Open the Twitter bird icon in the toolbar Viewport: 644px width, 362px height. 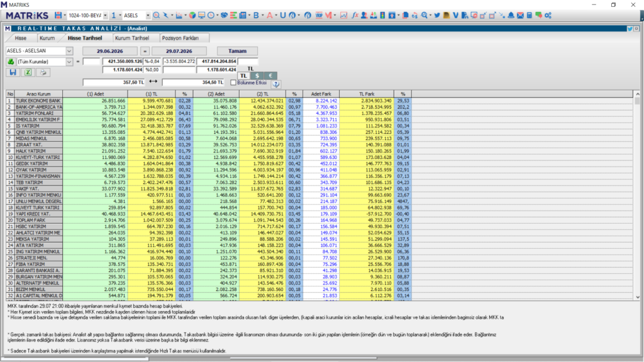[437, 15]
